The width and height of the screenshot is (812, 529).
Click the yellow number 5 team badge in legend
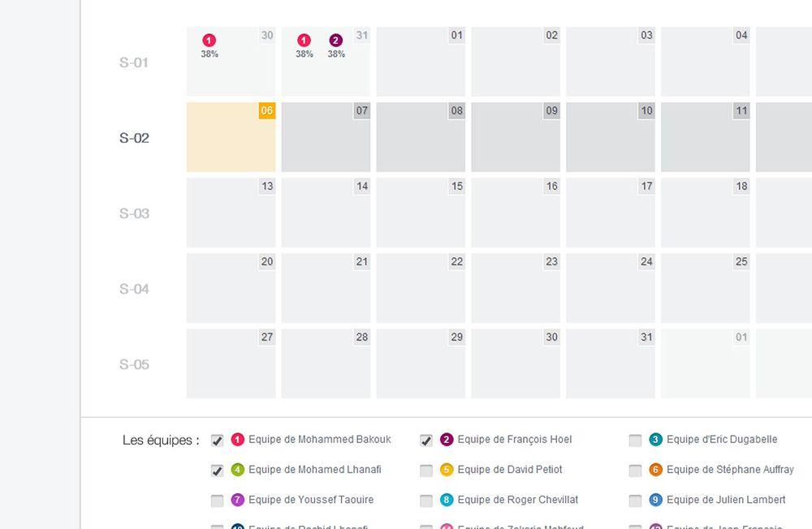click(x=447, y=470)
